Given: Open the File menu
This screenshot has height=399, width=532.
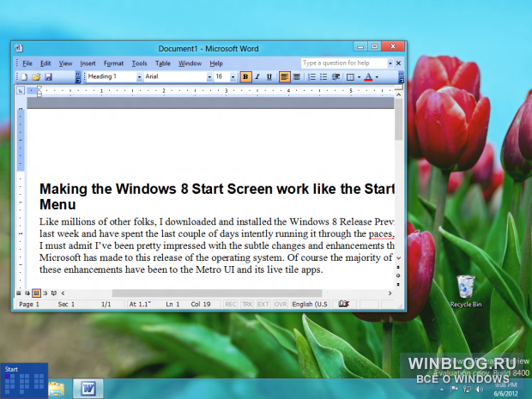Looking at the screenshot, I should (x=27, y=63).
